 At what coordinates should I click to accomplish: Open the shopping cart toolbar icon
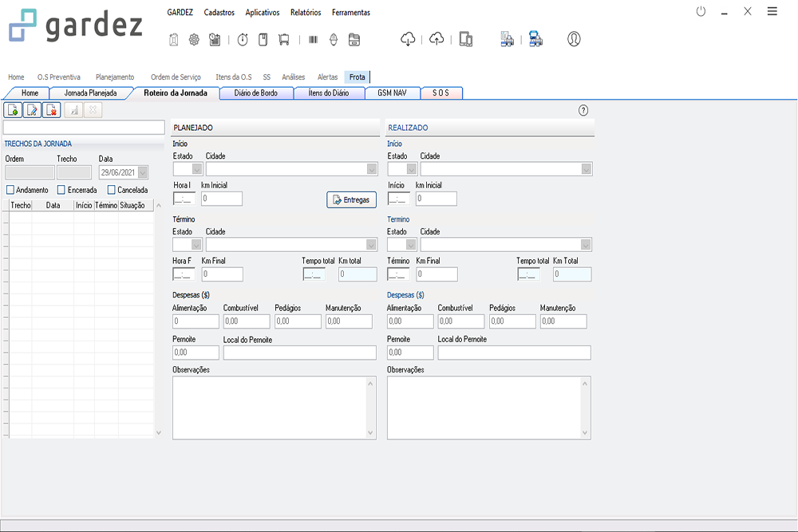[x=284, y=39]
